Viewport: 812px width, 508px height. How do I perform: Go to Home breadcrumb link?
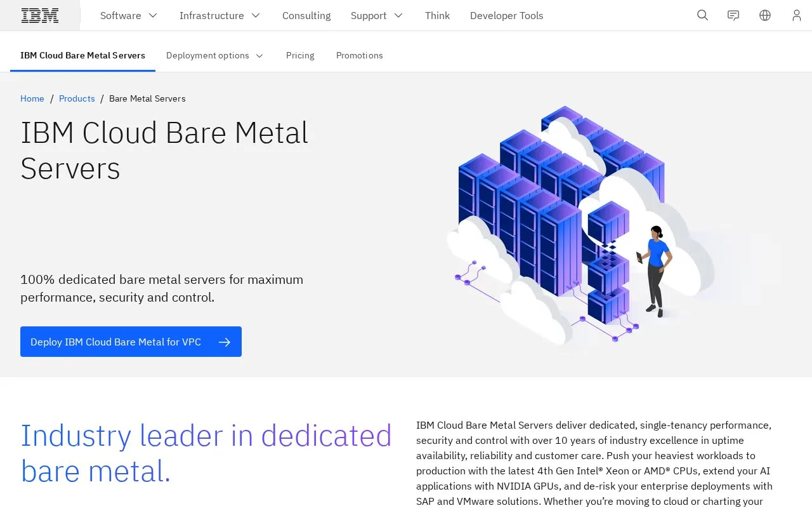click(x=32, y=98)
